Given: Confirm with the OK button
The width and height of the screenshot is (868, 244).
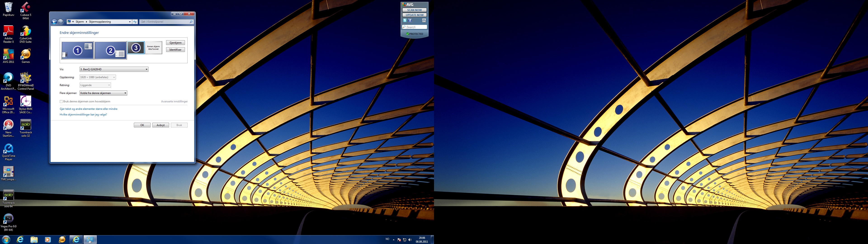Looking at the screenshot, I should click(x=142, y=125).
